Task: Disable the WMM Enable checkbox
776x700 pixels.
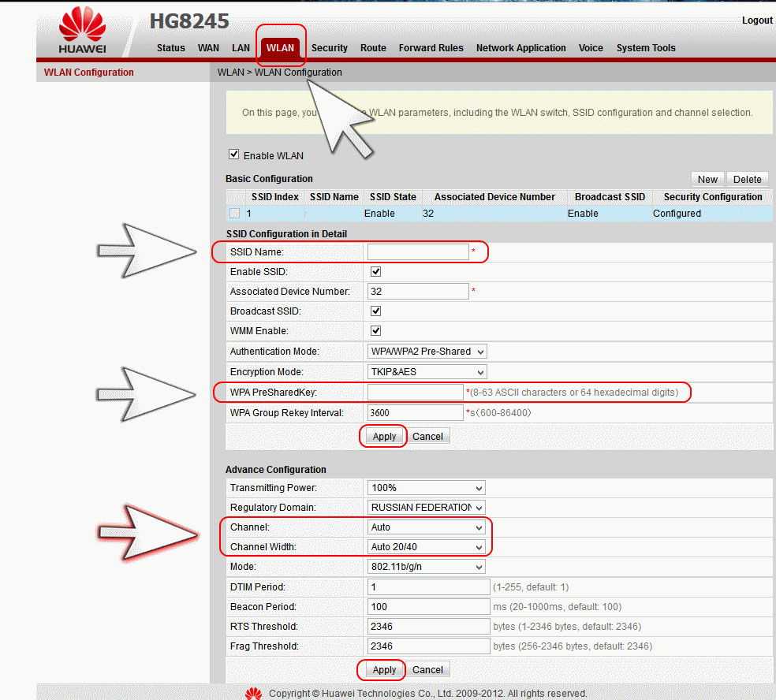Action: pyautogui.click(x=376, y=331)
